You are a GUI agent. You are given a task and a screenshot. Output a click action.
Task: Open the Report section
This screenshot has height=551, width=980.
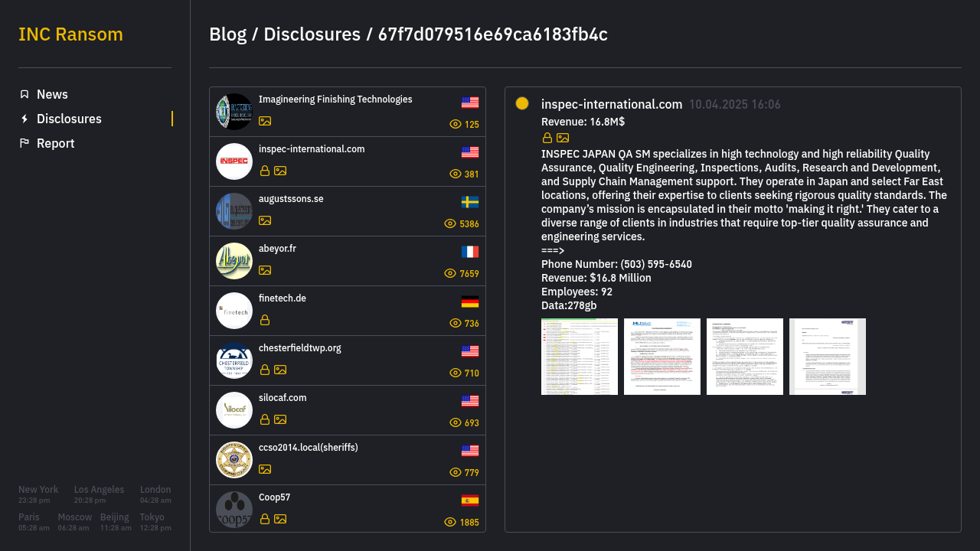tap(56, 143)
